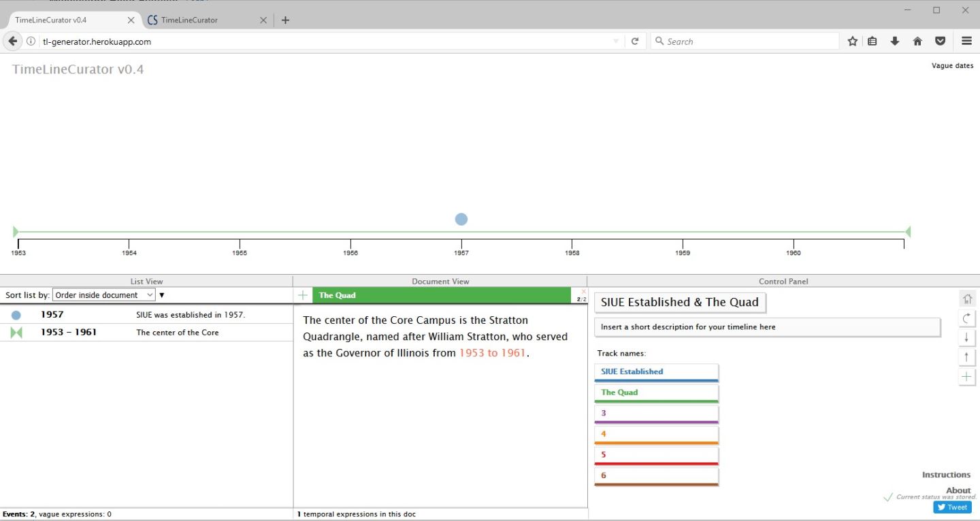Open the Sort list by dropdown
This screenshot has width=980, height=521.
pyautogui.click(x=103, y=295)
